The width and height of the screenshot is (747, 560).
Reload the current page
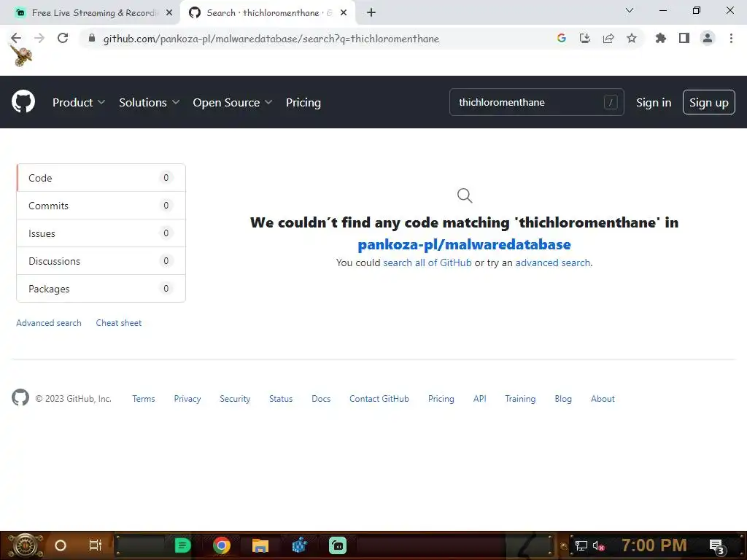coord(63,38)
